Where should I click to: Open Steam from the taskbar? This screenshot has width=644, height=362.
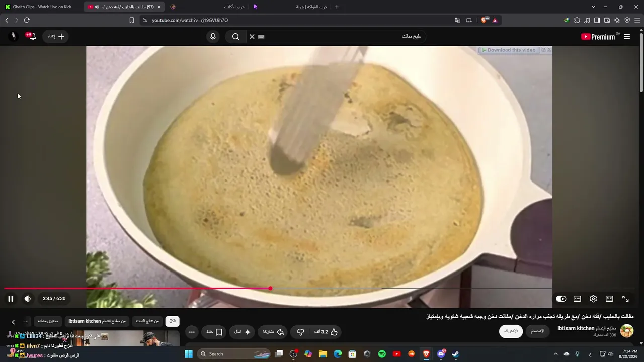(x=455, y=354)
